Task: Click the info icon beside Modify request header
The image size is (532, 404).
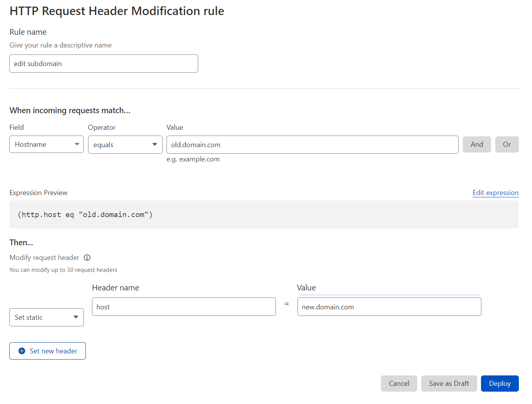Action: [87, 258]
